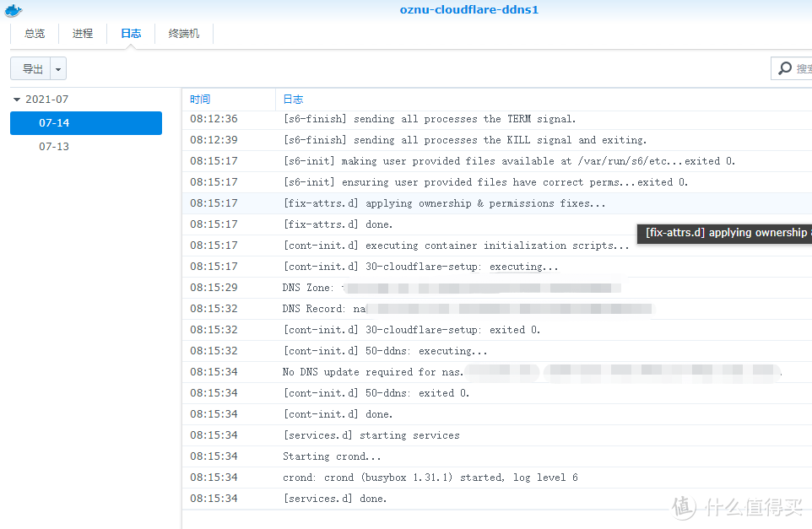Viewport: 812px width, 529px height.
Task: Click the 'Starting crond...' log entry
Action: pos(497,456)
